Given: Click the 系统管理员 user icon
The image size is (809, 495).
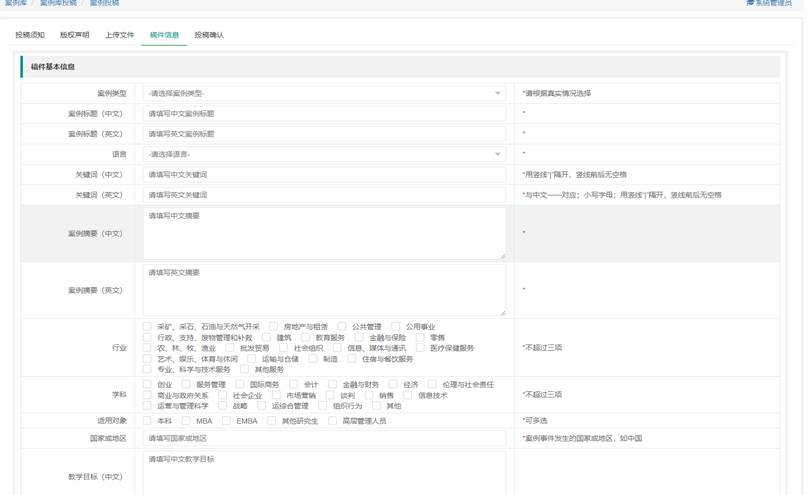Looking at the screenshot, I should tap(750, 4).
